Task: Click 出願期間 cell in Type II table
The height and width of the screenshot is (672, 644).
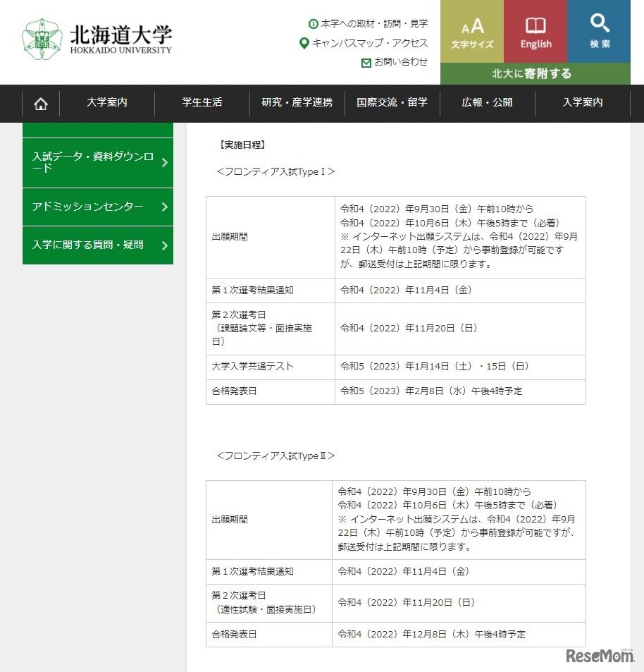Action: click(269, 520)
